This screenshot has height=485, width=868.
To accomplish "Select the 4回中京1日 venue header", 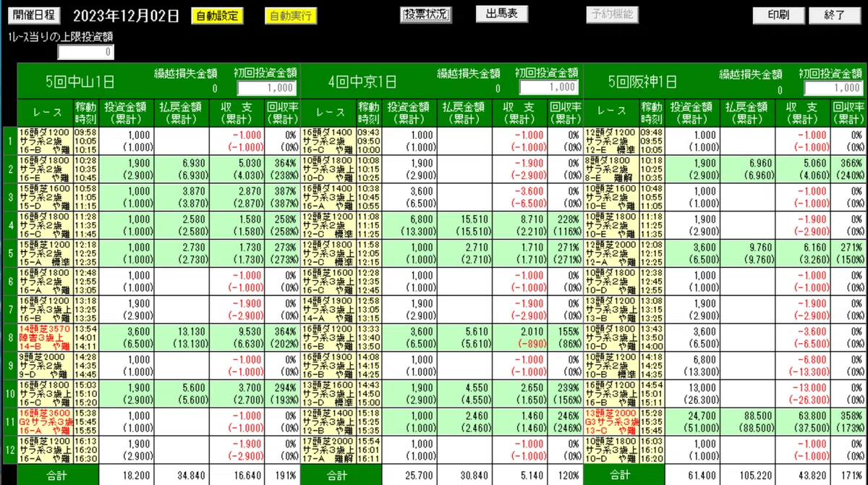I will (362, 81).
